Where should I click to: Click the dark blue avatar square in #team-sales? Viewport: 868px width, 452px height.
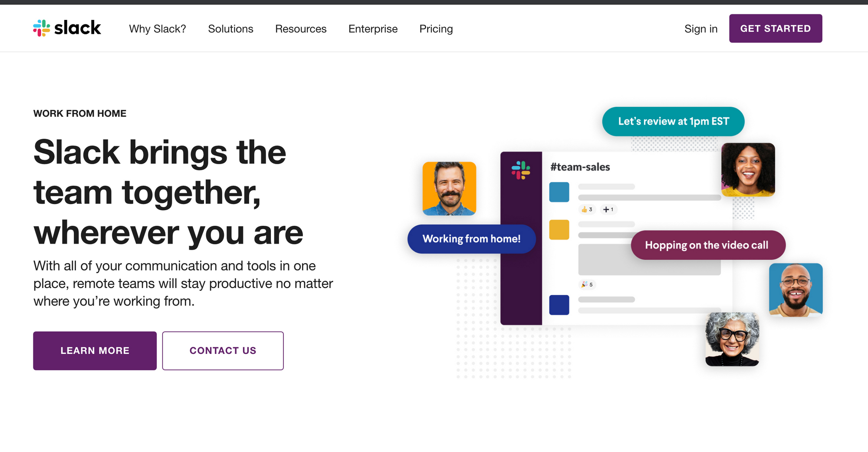[x=559, y=305]
